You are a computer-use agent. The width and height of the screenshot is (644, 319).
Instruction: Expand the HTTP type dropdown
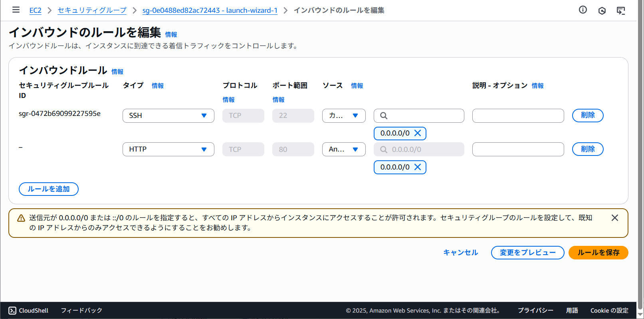tap(168, 149)
